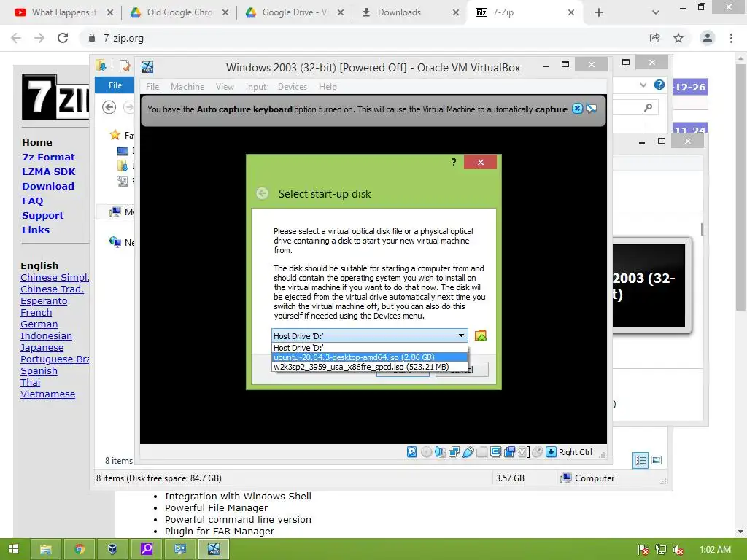Click the hard disk activity icon in VirtualBox status bar
The height and width of the screenshot is (560, 747).
(412, 452)
